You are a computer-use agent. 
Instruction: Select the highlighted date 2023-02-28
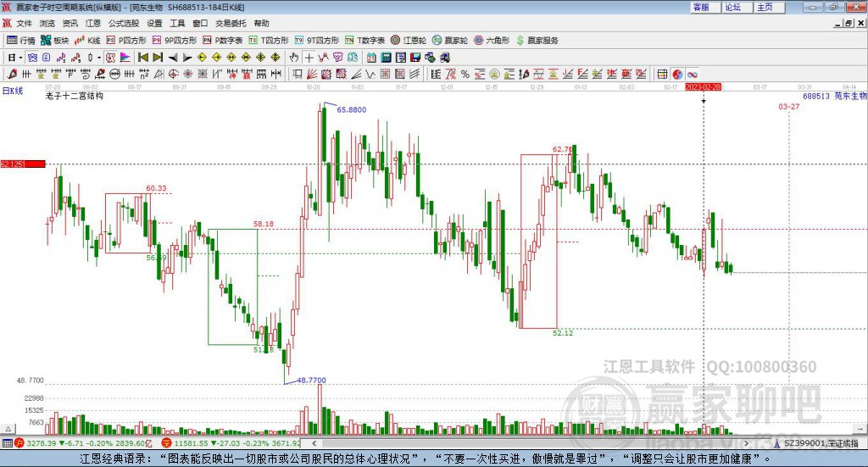703,86
